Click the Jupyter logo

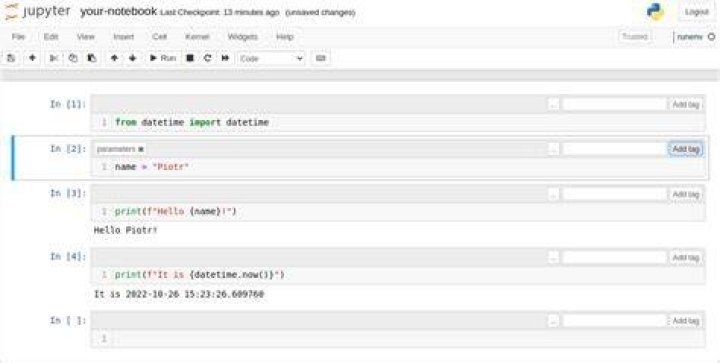click(x=38, y=11)
